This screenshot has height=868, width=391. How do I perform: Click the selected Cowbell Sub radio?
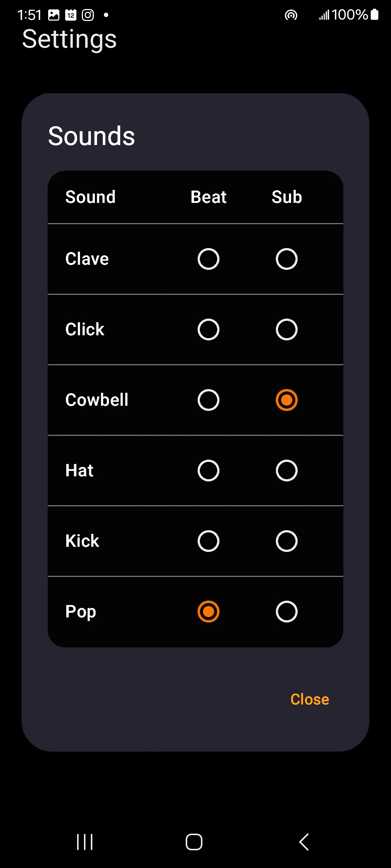286,400
